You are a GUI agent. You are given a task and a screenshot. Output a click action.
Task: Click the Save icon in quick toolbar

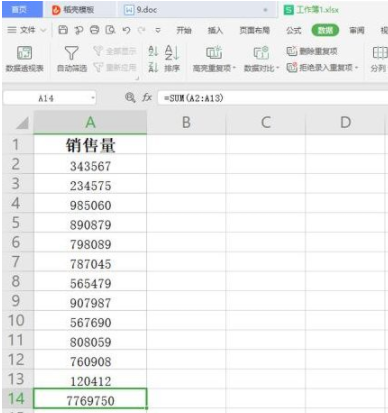click(63, 30)
